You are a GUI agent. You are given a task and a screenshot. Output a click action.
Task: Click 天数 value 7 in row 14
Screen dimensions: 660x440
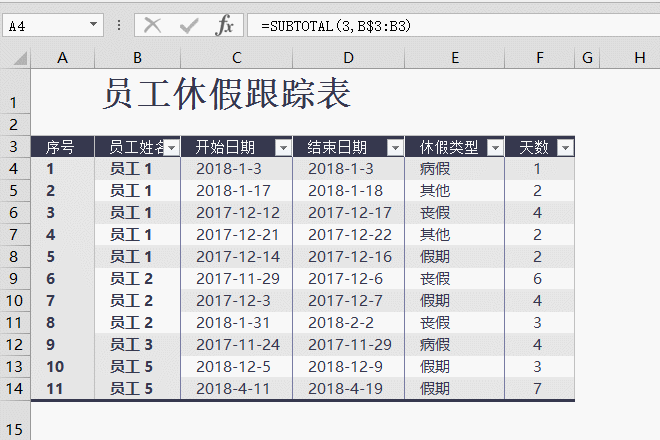coord(540,388)
